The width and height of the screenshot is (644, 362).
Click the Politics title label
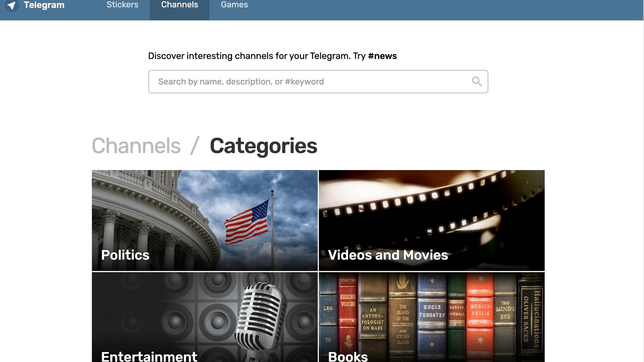pos(125,255)
